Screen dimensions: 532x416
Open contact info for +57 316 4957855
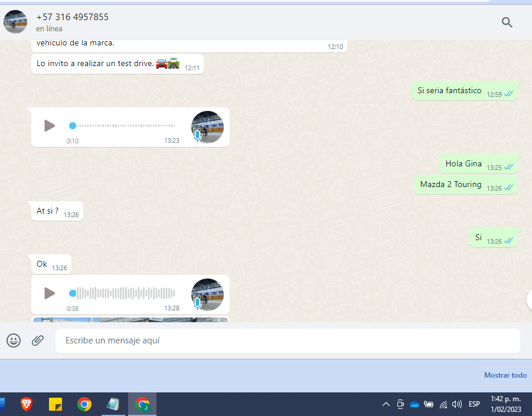pyautogui.click(x=72, y=17)
